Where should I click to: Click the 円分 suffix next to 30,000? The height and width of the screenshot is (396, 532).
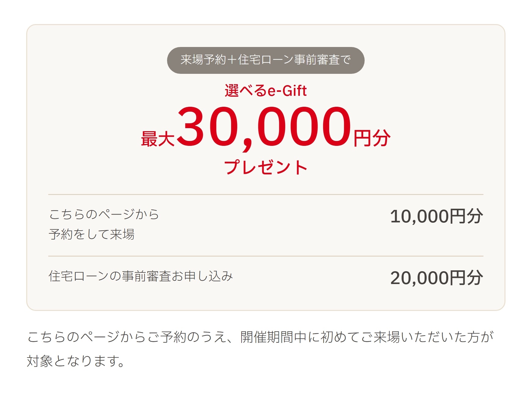click(x=372, y=138)
